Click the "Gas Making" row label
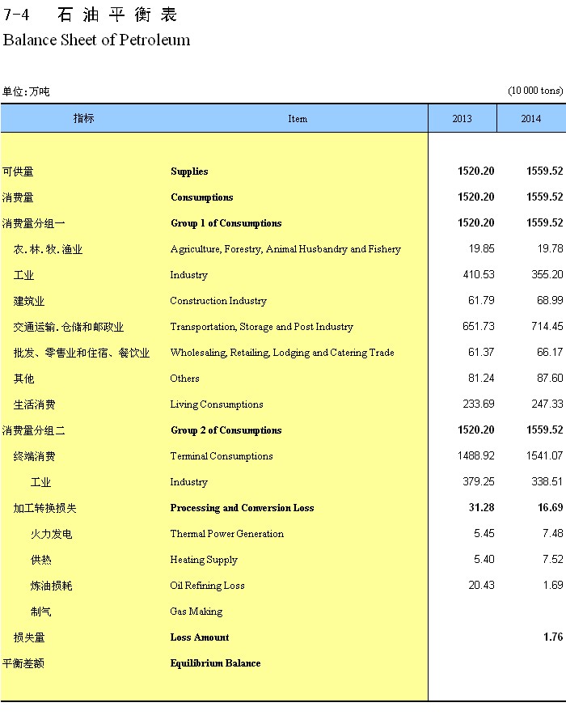Screen dimensions: 566x728 coord(196,612)
